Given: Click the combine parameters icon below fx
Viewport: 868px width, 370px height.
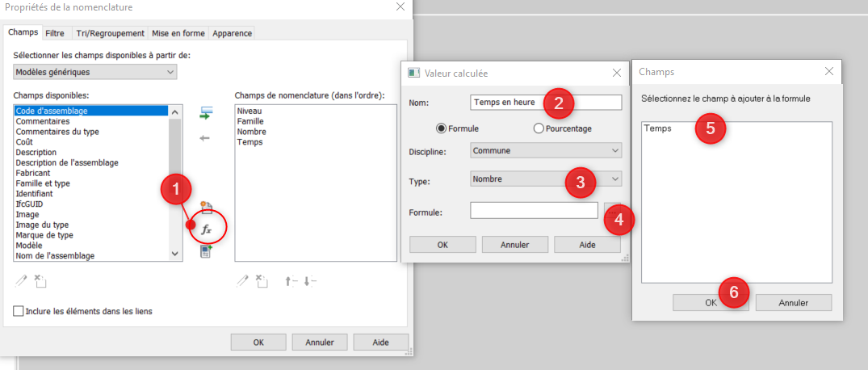Looking at the screenshot, I should (x=206, y=251).
